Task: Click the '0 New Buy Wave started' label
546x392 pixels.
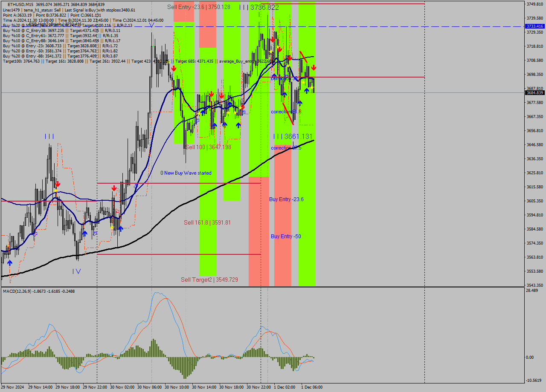Action: click(186, 173)
